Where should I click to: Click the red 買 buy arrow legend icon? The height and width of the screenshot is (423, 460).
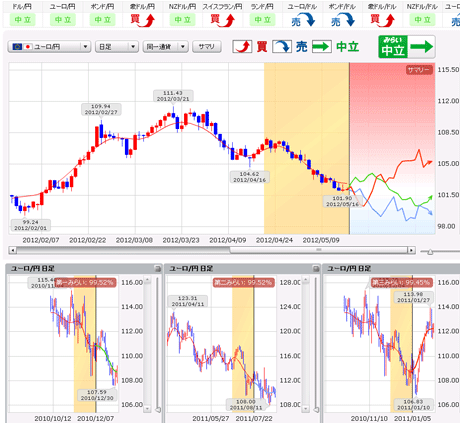(242, 47)
